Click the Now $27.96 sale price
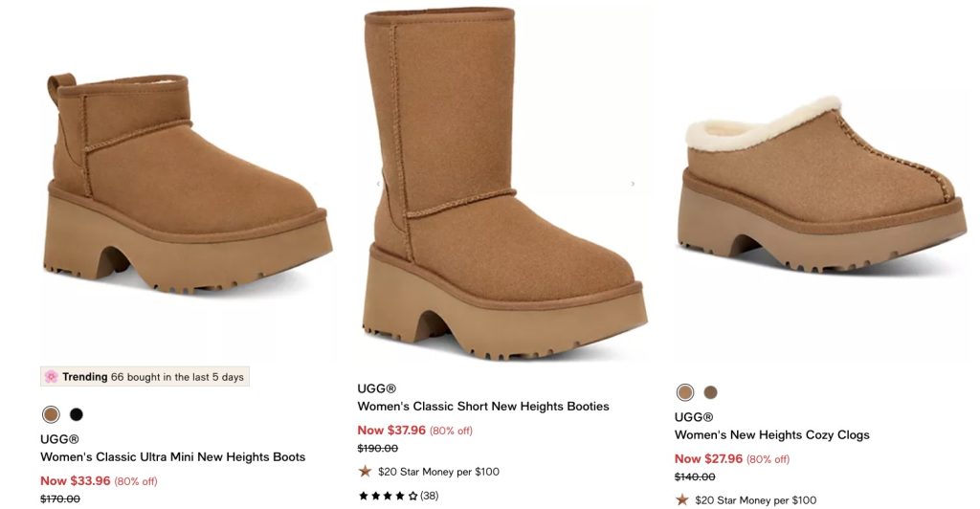The height and width of the screenshot is (509, 980). pyautogui.click(x=709, y=459)
